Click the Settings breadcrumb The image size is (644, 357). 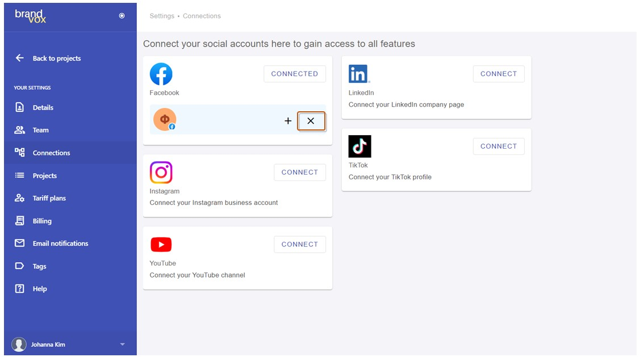(x=162, y=16)
